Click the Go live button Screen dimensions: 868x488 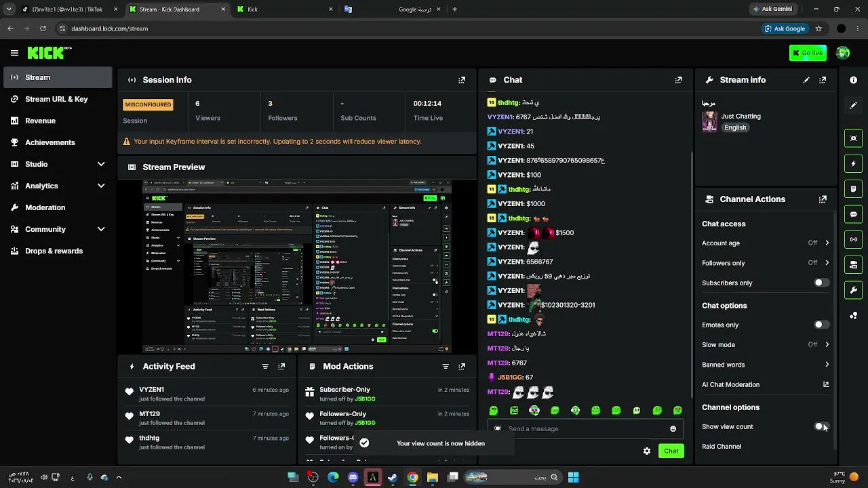808,53
